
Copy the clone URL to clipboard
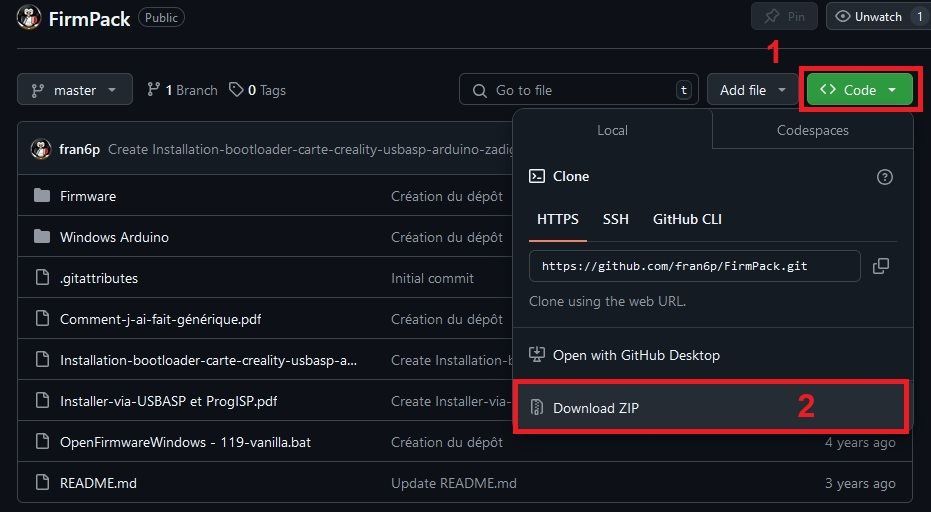pos(881,266)
